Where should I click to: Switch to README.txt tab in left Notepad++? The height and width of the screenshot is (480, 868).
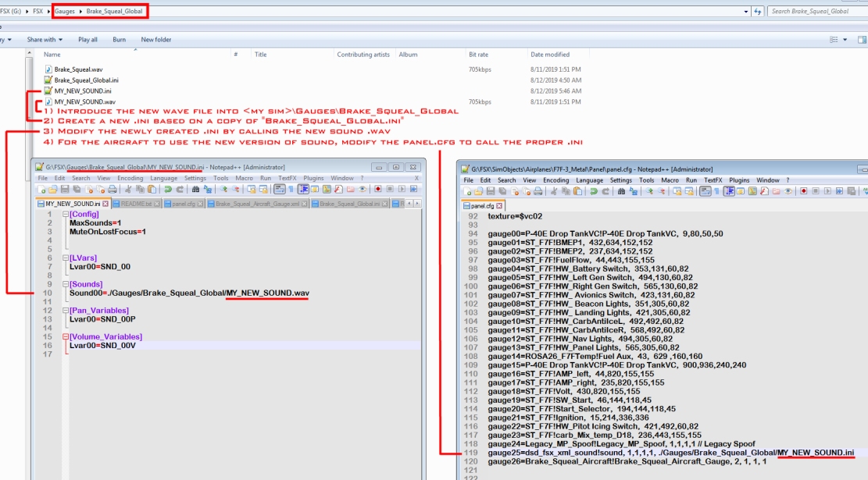(136, 204)
